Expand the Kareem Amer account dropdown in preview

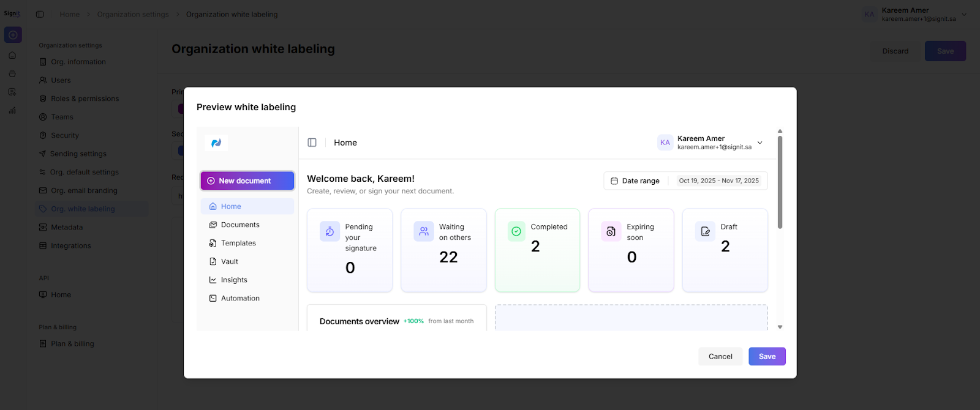click(x=760, y=143)
